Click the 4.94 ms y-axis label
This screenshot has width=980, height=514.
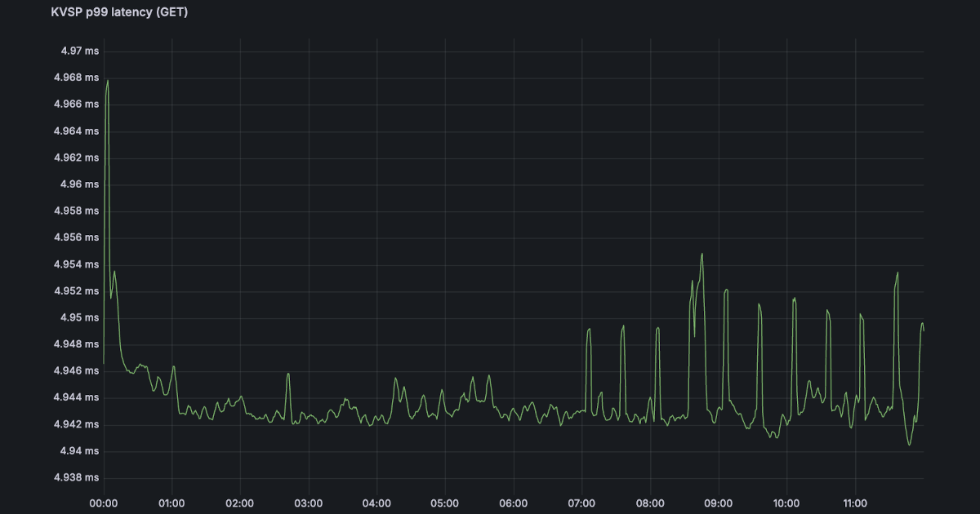tap(80, 451)
